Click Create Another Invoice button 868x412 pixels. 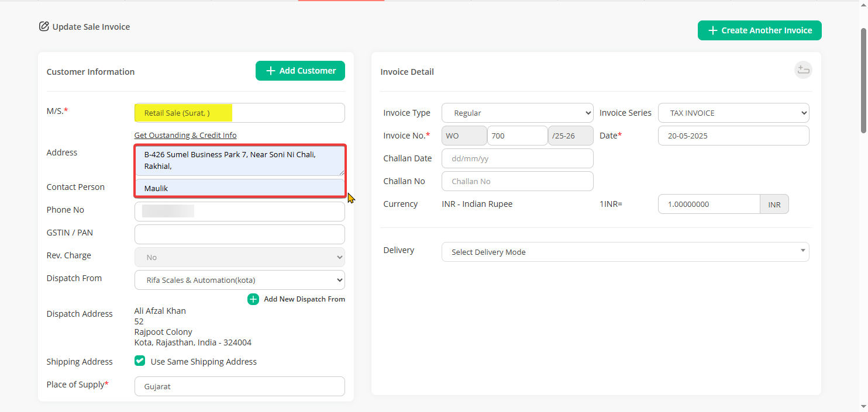759,30
